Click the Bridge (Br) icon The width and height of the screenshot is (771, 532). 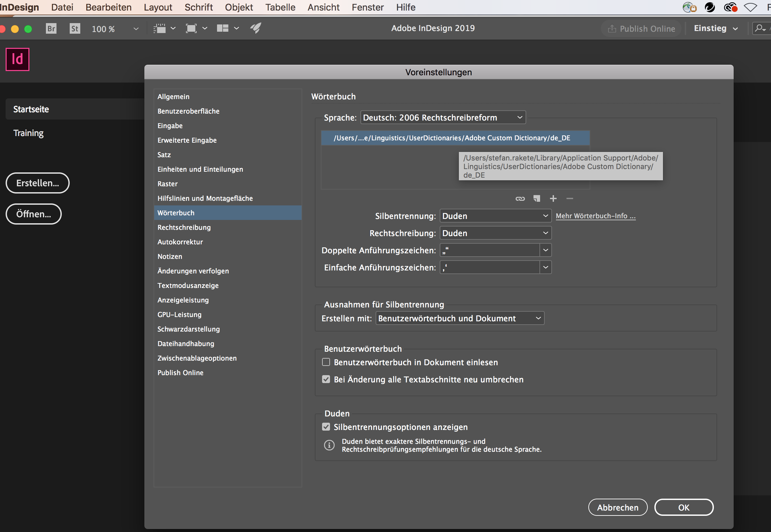click(x=51, y=29)
